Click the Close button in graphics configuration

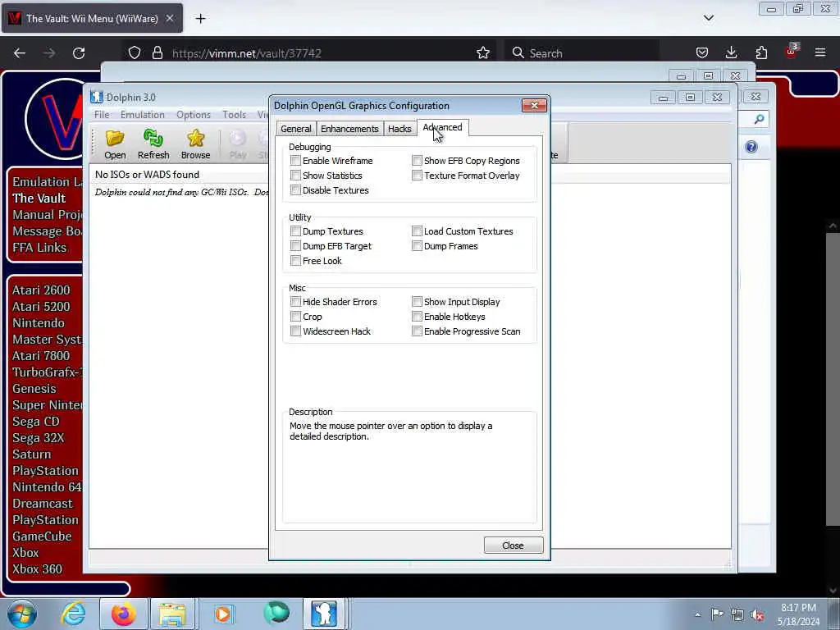(x=514, y=546)
